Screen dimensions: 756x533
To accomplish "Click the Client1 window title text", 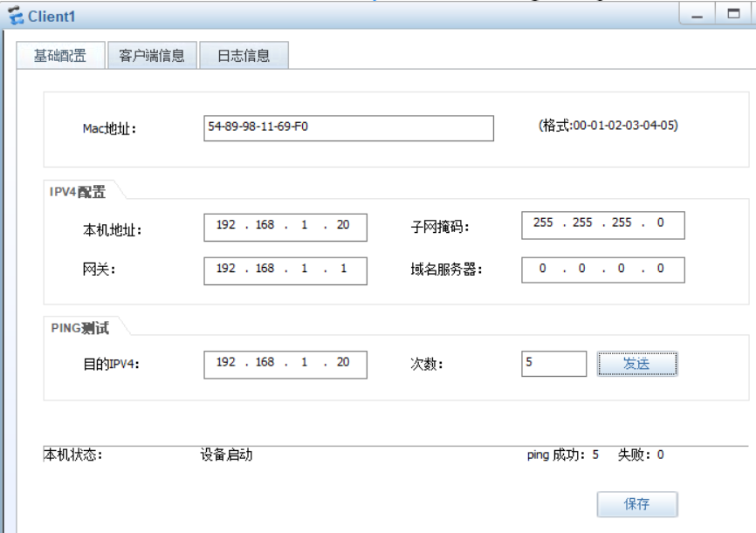I will tap(52, 17).
